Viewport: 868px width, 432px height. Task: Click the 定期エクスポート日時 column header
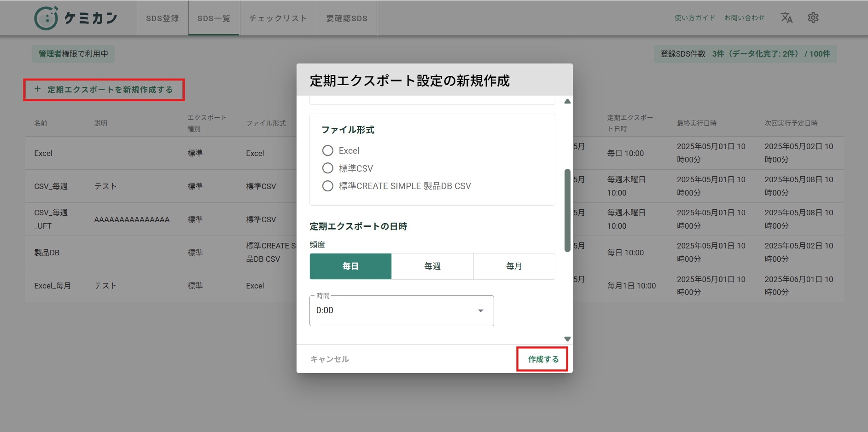click(630, 123)
